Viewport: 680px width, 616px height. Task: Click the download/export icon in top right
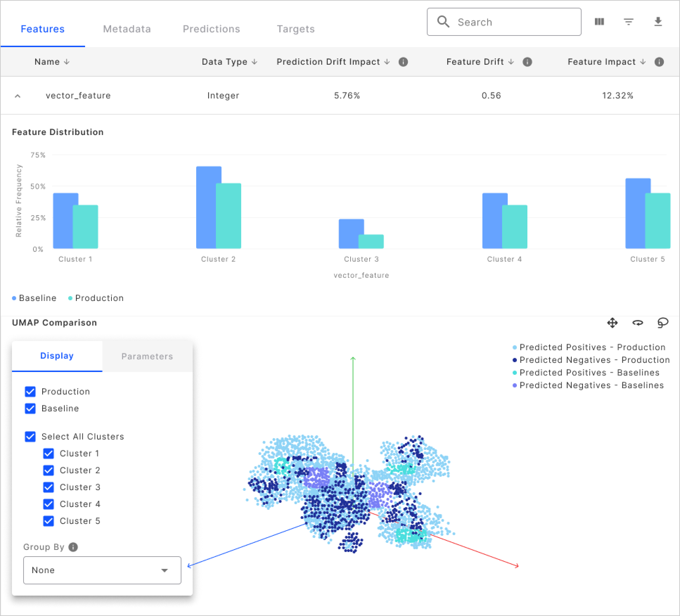[x=658, y=22]
